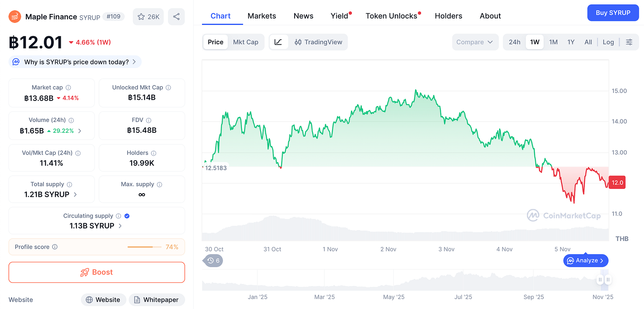Set chart range to 1Y
The height and width of the screenshot is (309, 644).
click(571, 42)
